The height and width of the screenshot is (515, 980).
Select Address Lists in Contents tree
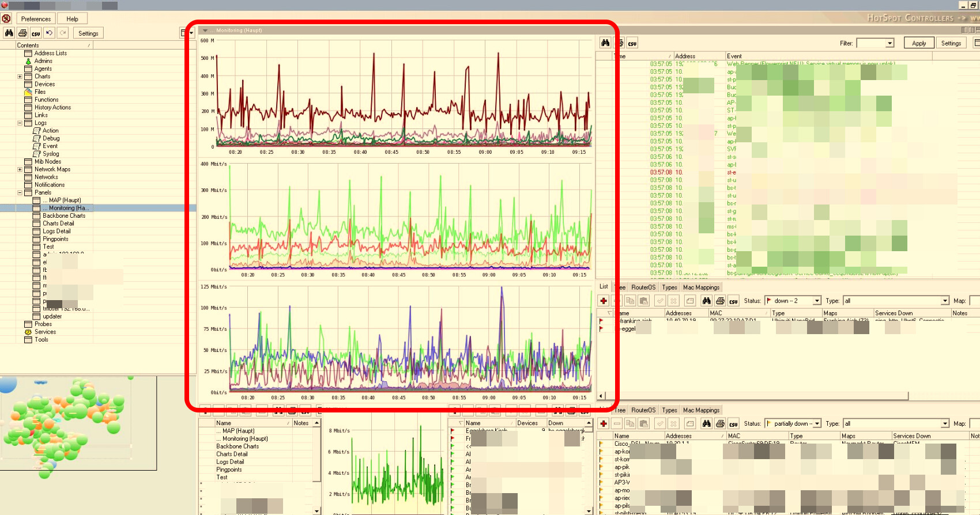[50, 54]
